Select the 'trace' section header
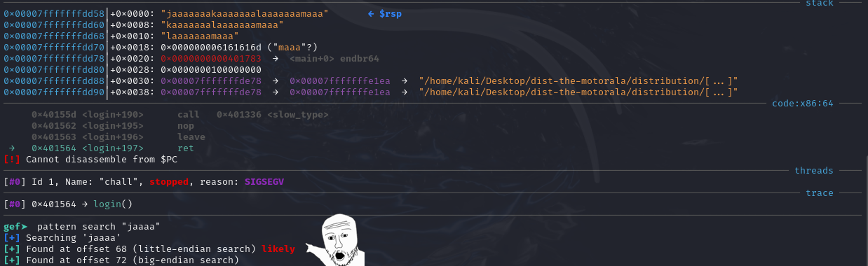The width and height of the screenshot is (868, 266). coord(819,193)
